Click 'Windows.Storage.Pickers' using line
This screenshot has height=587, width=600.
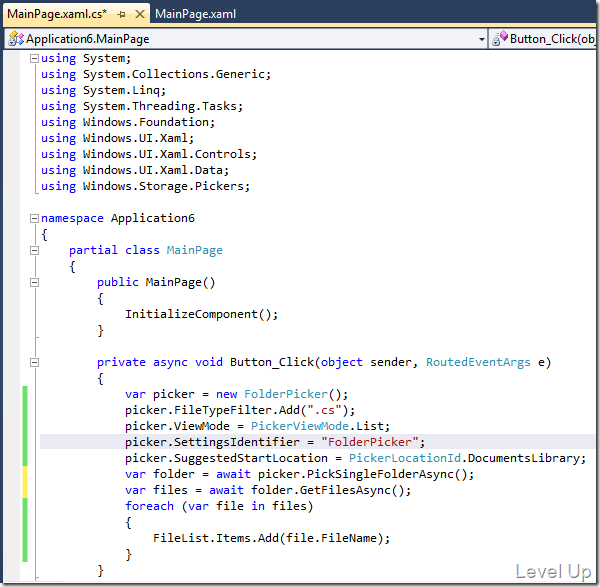(145, 186)
